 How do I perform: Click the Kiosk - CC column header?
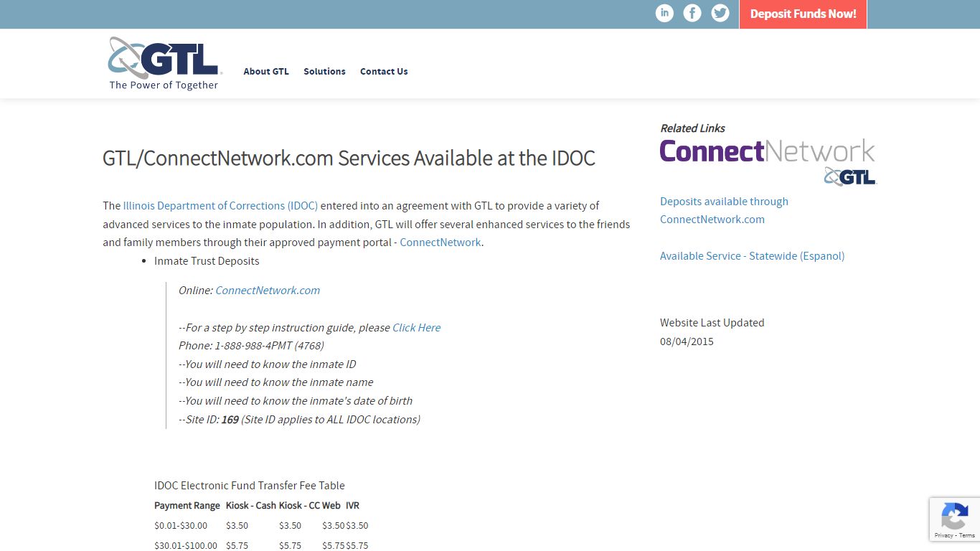299,505
